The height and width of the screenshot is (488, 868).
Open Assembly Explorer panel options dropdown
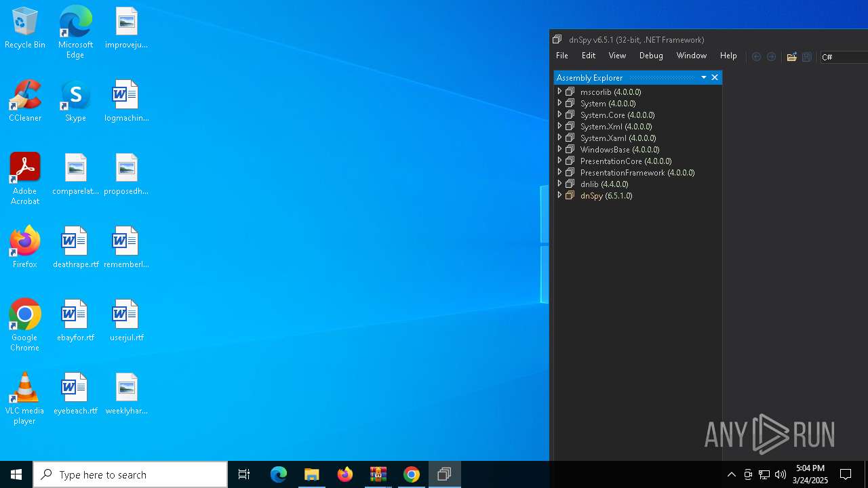pos(704,77)
